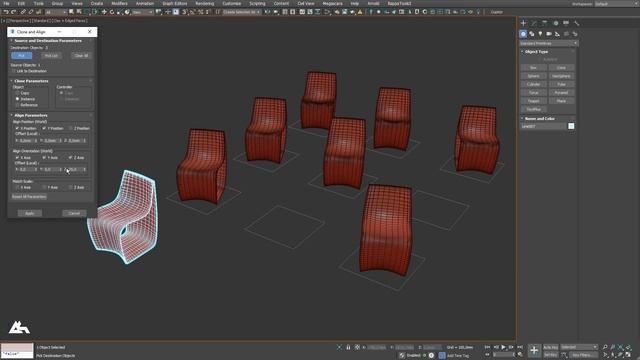This screenshot has width=640, height=360.
Task: Go to the start frame
Action: (487, 347)
